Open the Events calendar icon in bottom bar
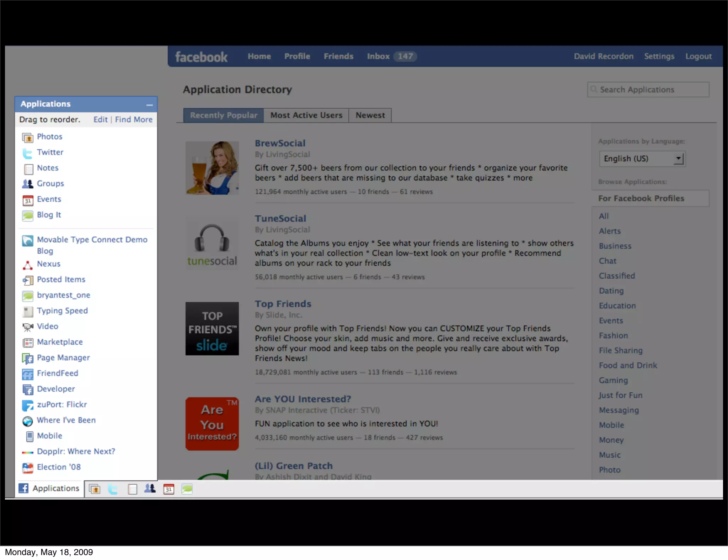The height and width of the screenshot is (560, 728). [x=168, y=489]
